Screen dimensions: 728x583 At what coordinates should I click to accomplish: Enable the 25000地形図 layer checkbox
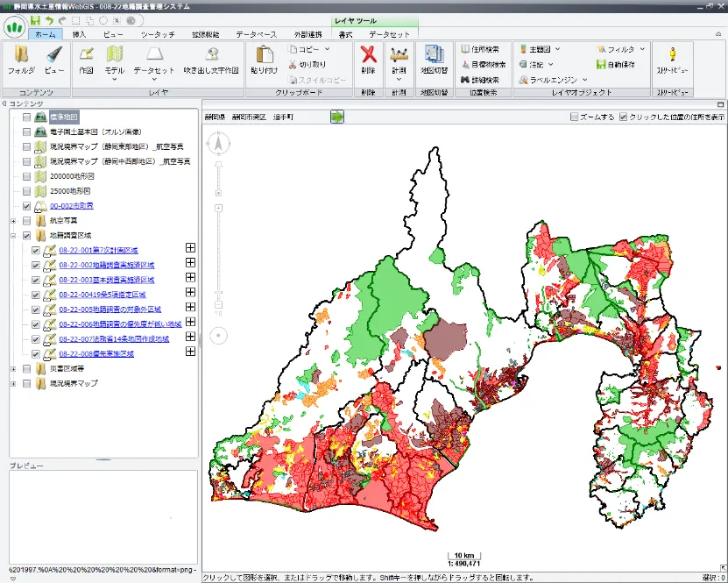[26, 191]
